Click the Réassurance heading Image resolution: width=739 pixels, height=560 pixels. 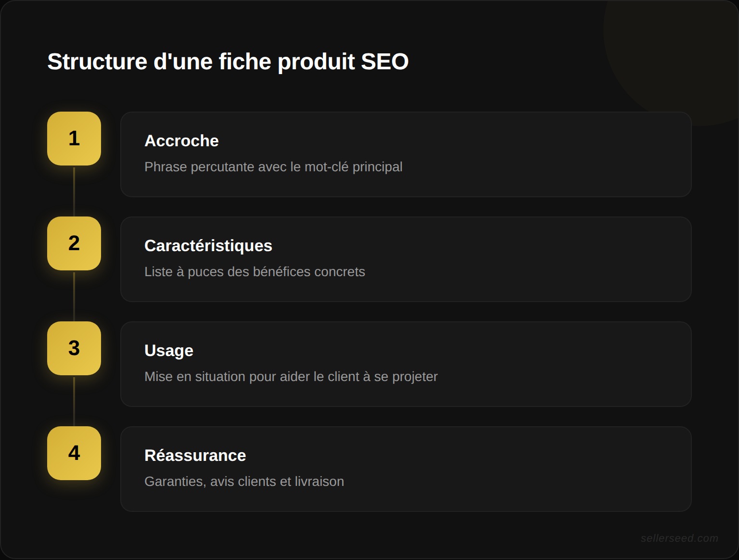[x=195, y=456]
